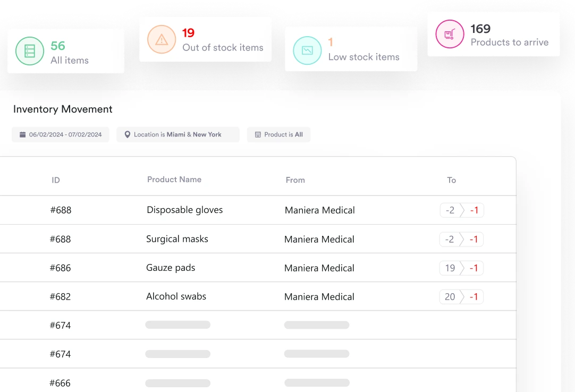
Task: Click the Low stock items chart icon
Action: [x=307, y=50]
